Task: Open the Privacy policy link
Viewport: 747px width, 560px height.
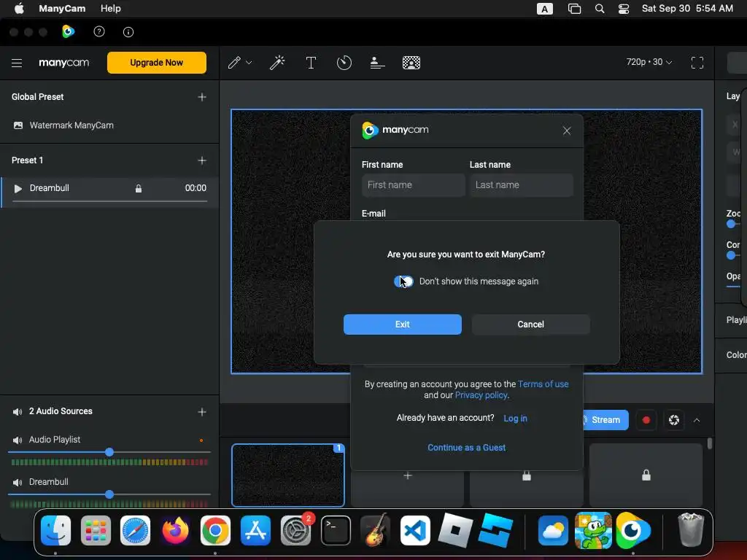Action: coord(481,394)
